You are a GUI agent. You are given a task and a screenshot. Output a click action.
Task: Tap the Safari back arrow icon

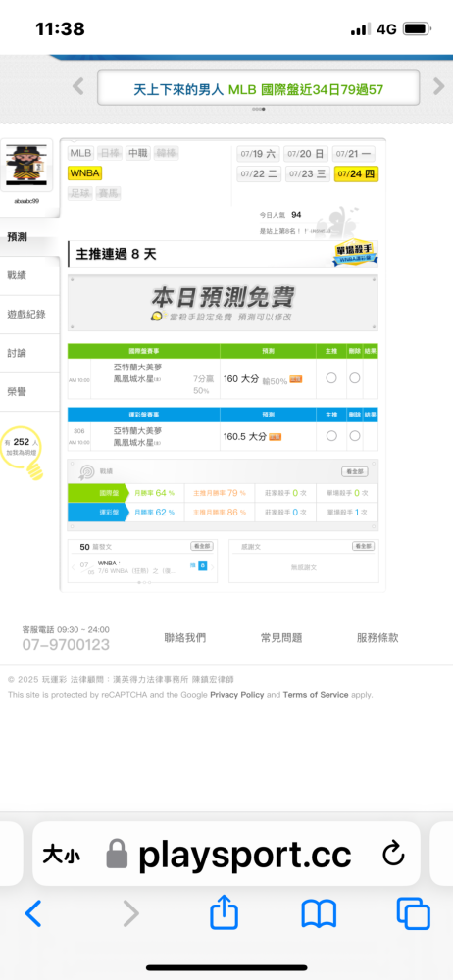[x=33, y=913]
